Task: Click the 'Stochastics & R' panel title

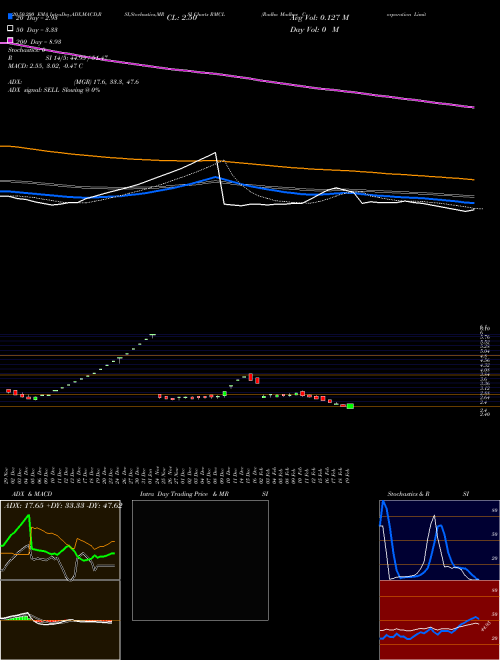Action: pos(408,494)
